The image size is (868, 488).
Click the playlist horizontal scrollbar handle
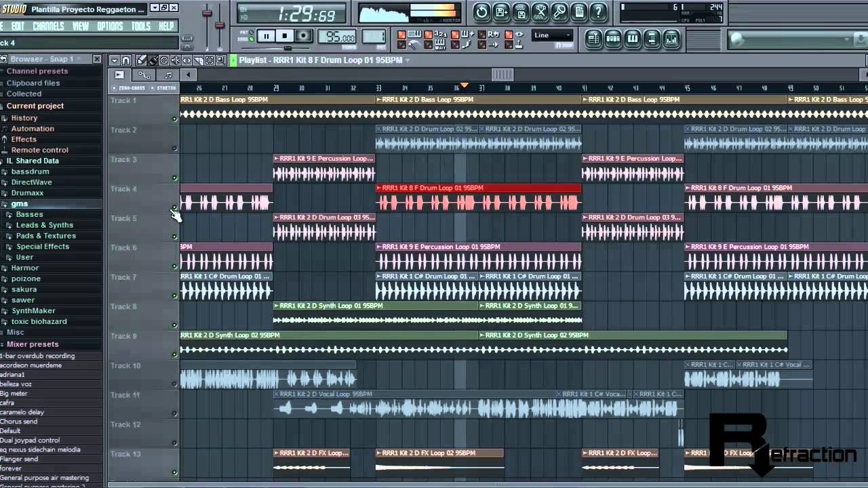pyautogui.click(x=502, y=75)
